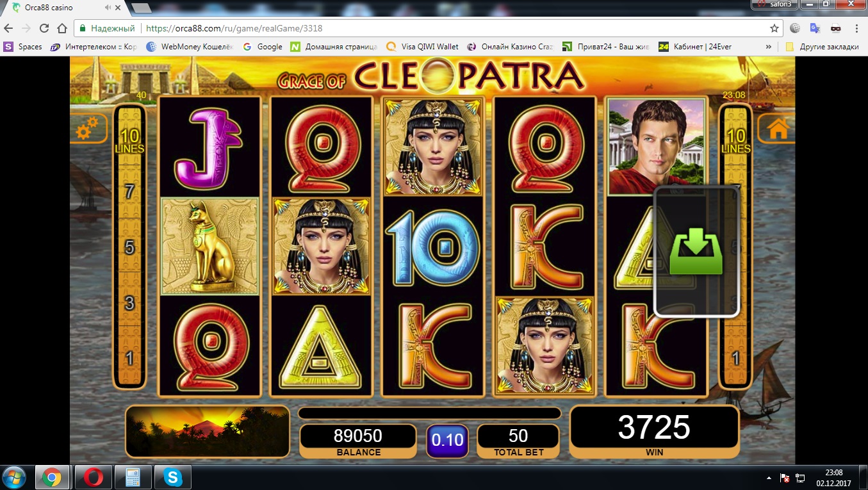868x490 pixels.
Task: Open the game settings gear icon
Action: [x=88, y=129]
